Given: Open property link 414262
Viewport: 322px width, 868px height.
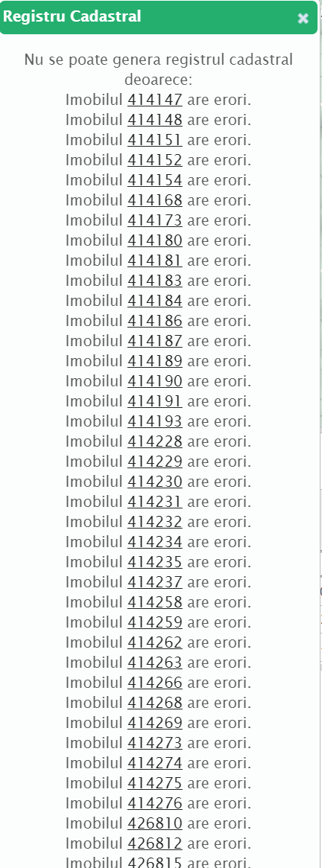Looking at the screenshot, I should click(x=154, y=642).
